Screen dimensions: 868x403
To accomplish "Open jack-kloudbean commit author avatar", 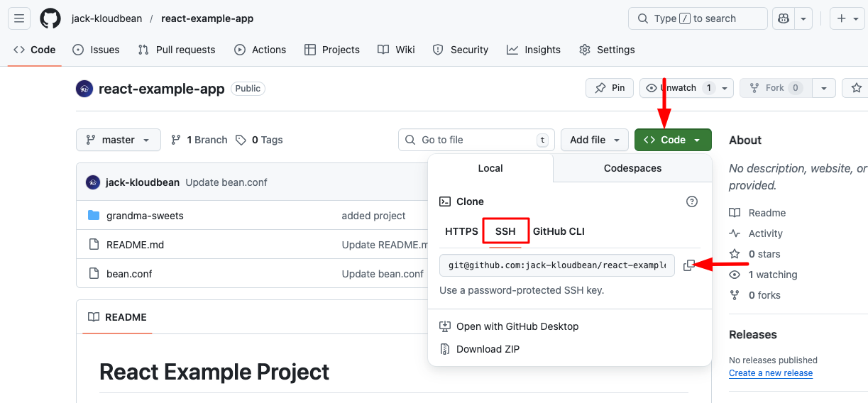I will pos(93,182).
